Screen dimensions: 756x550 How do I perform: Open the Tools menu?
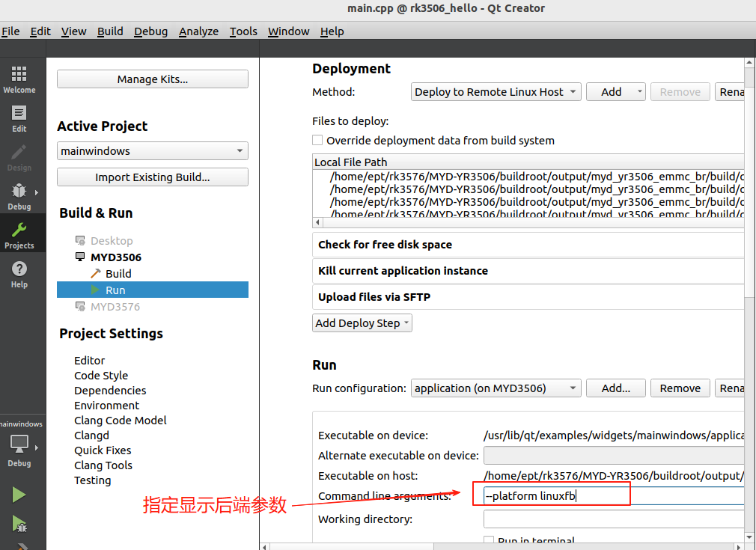(x=243, y=31)
